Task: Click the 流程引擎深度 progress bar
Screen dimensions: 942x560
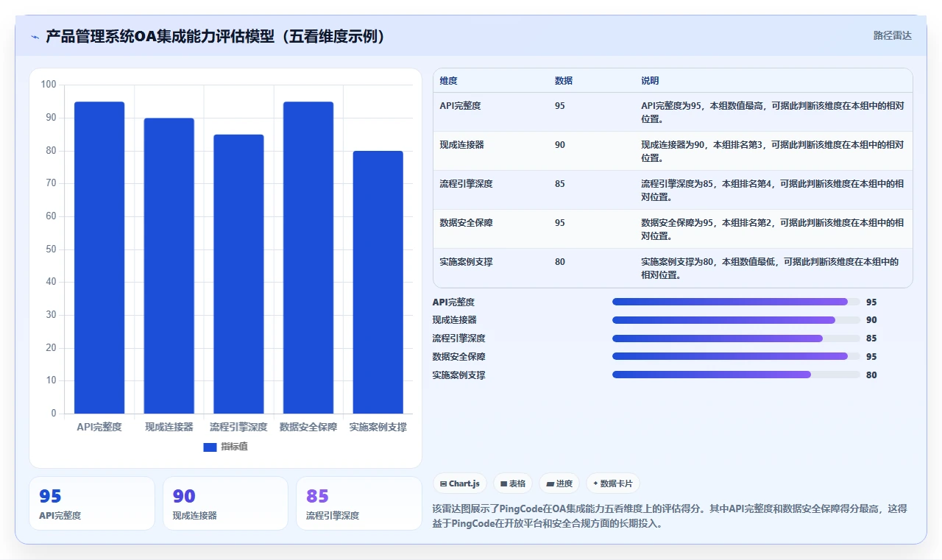Action: point(736,339)
